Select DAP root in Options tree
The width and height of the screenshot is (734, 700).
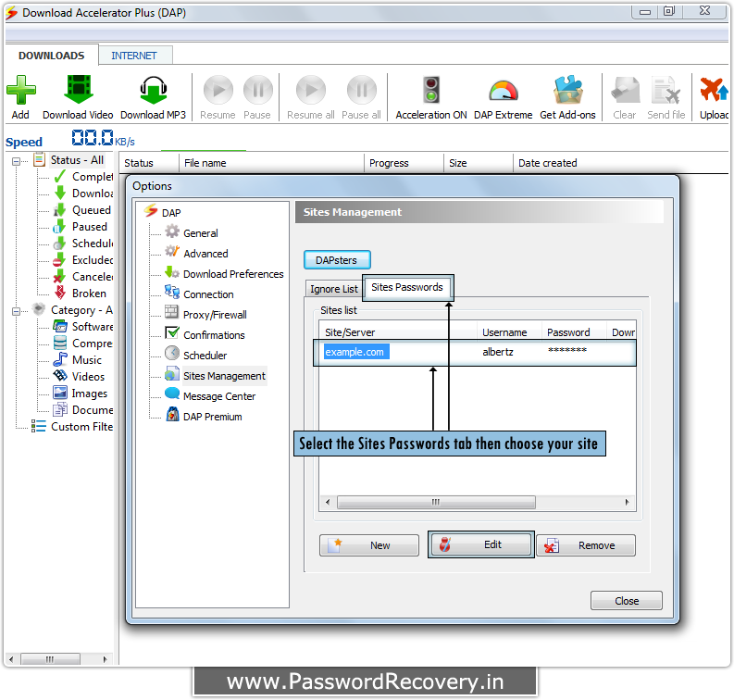(164, 213)
